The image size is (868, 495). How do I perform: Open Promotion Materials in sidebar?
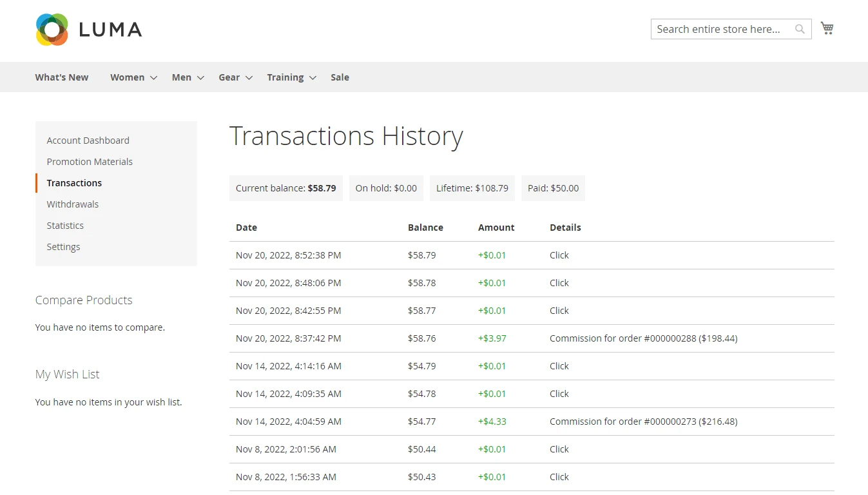pyautogui.click(x=90, y=162)
